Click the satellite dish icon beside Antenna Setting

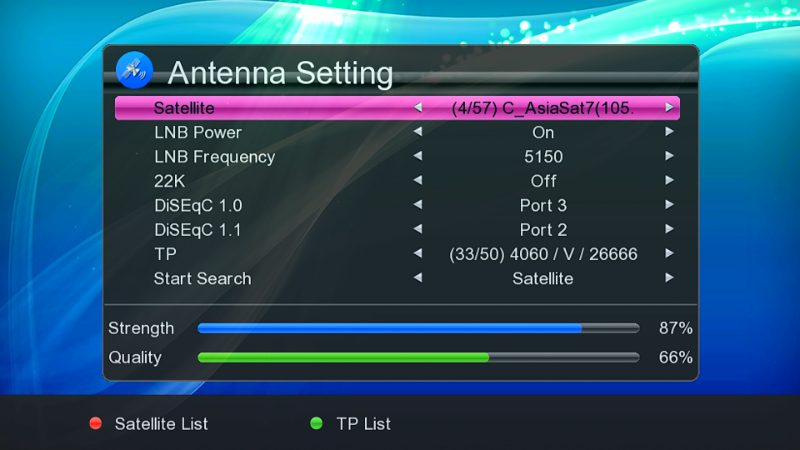(x=134, y=70)
